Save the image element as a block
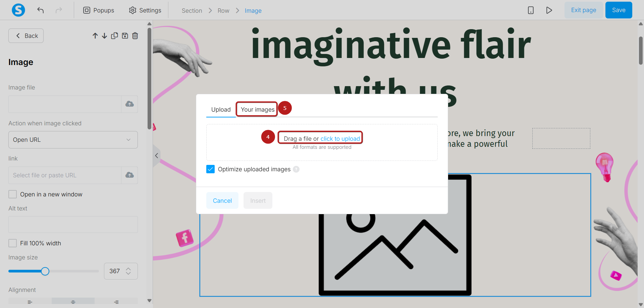 tap(125, 36)
